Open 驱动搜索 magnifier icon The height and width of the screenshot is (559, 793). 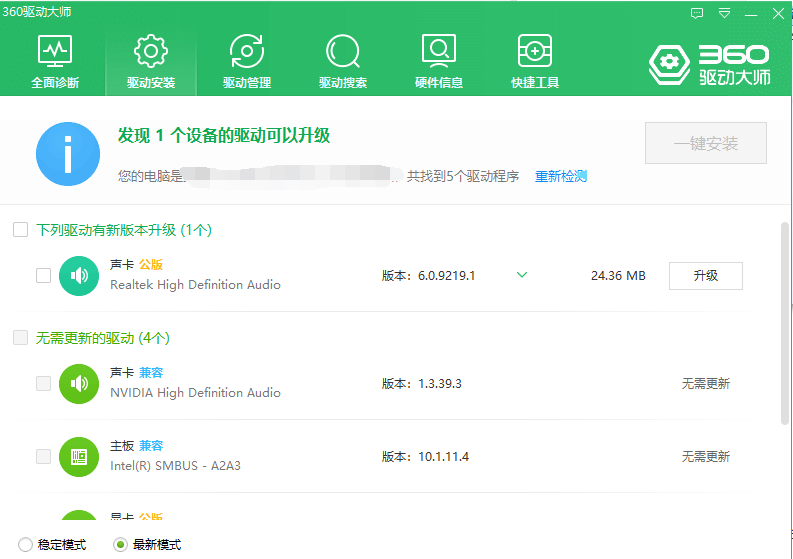point(342,51)
